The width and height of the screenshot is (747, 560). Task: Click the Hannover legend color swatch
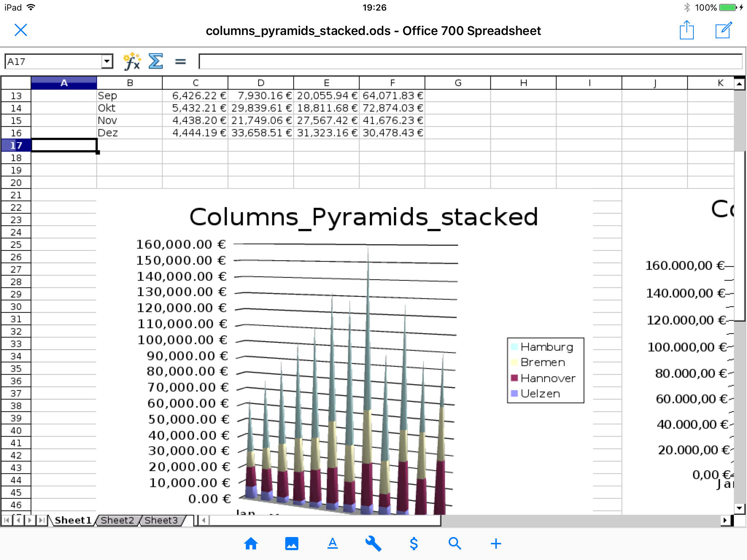click(x=514, y=378)
